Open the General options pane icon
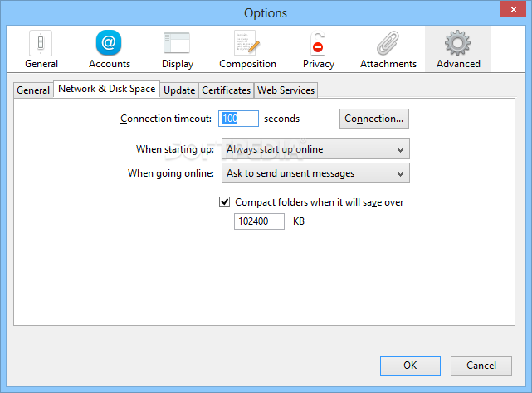Viewport: 532px width, 393px height. (41, 49)
